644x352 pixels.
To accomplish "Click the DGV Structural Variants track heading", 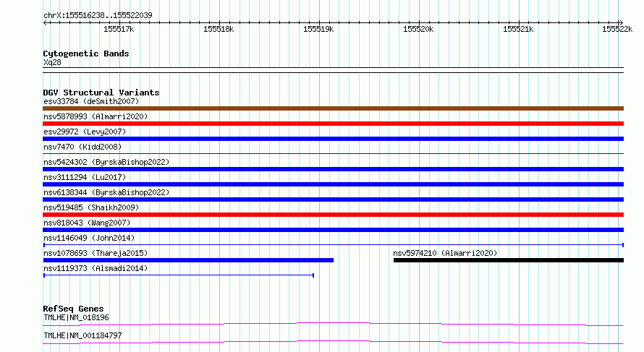I will (x=101, y=93).
